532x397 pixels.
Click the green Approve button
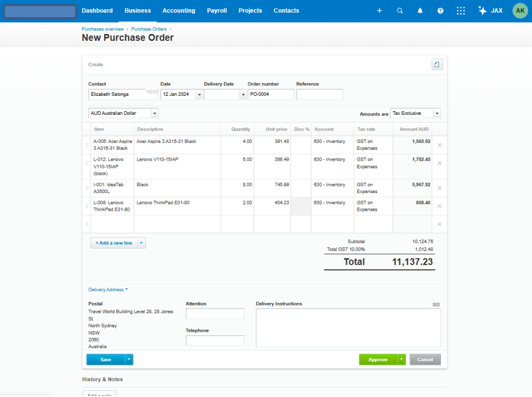pyautogui.click(x=378, y=359)
